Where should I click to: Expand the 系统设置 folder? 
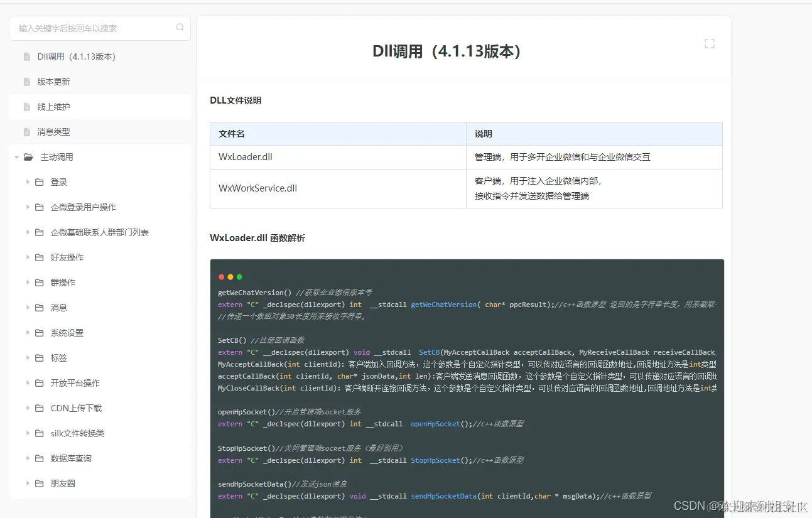(x=28, y=333)
